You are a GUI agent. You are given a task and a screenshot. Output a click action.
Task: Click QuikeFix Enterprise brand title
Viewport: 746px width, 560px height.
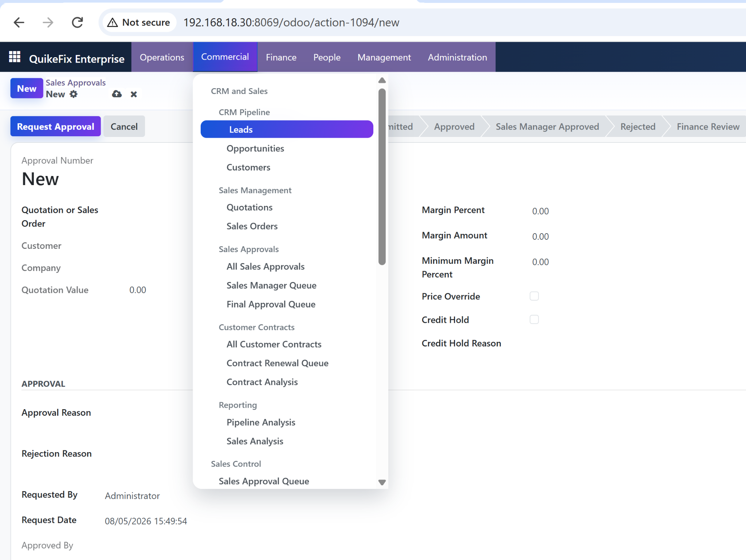click(76, 58)
